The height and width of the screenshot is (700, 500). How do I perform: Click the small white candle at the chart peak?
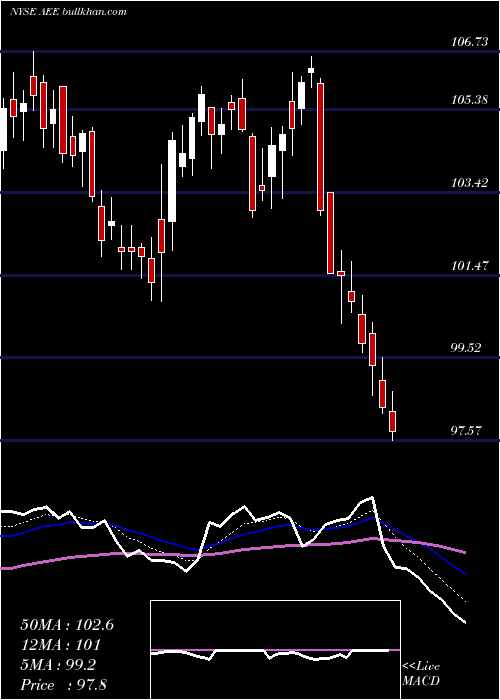[311, 71]
